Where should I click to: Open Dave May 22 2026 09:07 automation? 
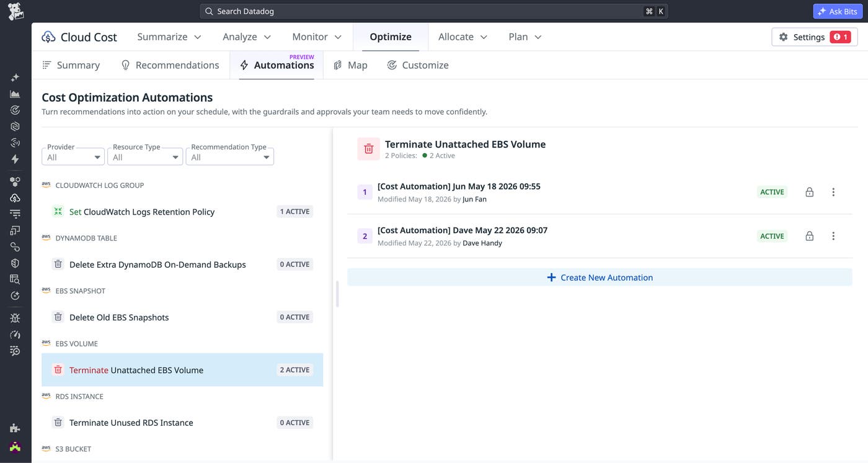pyautogui.click(x=463, y=230)
